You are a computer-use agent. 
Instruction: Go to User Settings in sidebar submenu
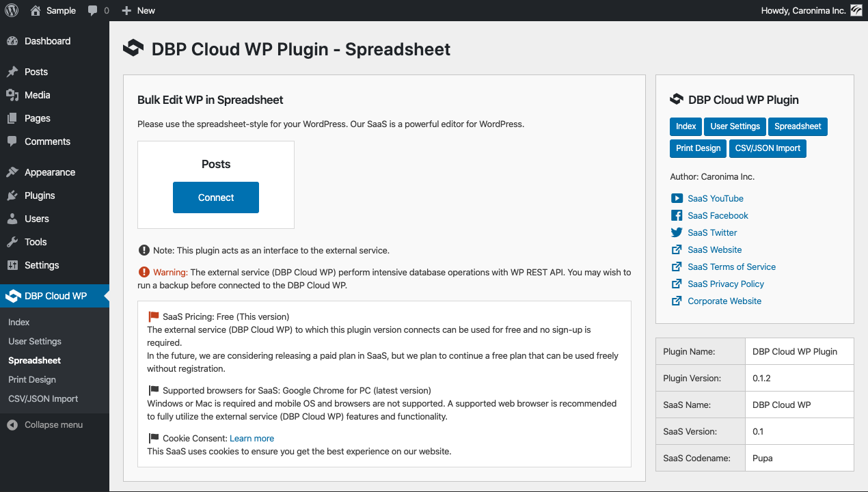tap(35, 341)
